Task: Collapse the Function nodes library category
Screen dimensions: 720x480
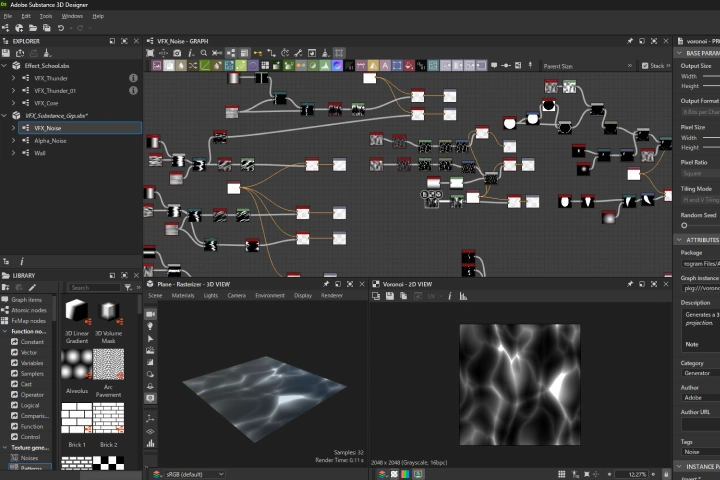Action: coord(5,331)
